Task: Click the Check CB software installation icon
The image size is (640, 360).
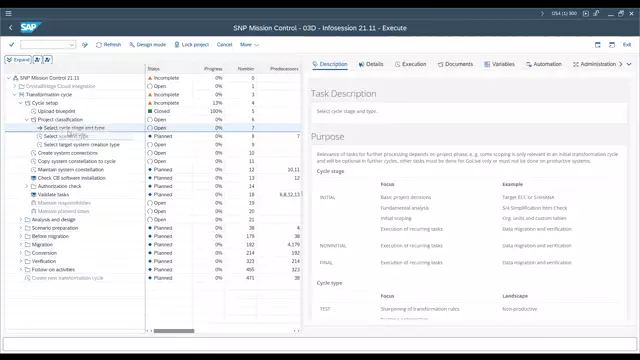Action: pos(33,178)
